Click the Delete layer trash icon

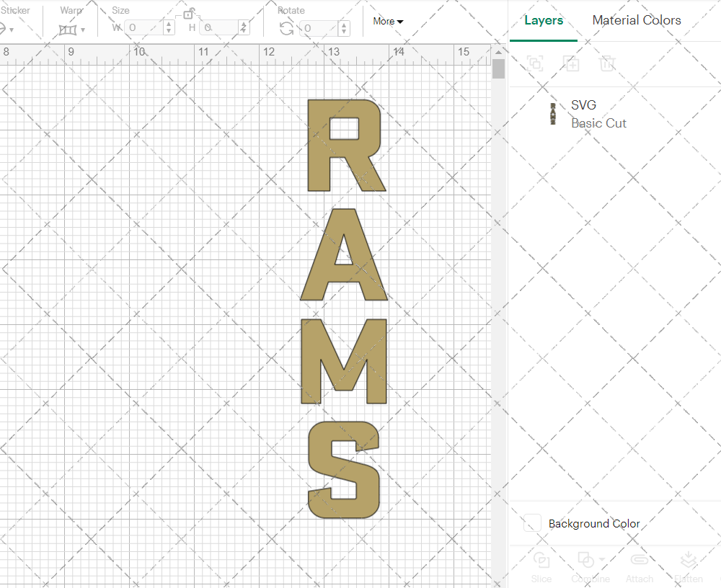607,63
